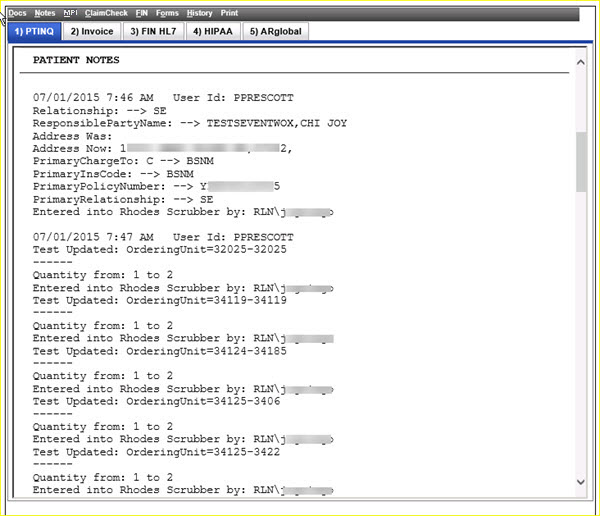Image resolution: width=600 pixels, height=516 pixels.
Task: Open the Forms menu
Action: pyautogui.click(x=167, y=13)
